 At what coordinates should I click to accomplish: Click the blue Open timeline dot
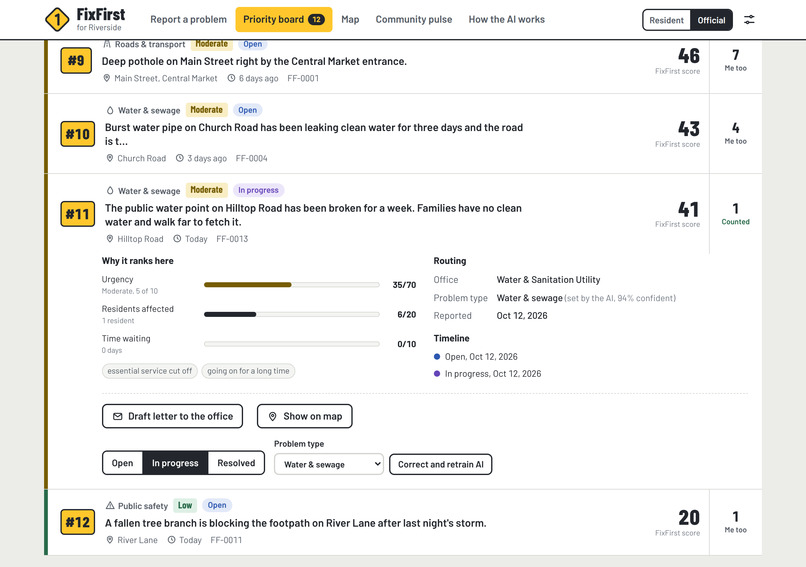(x=437, y=356)
